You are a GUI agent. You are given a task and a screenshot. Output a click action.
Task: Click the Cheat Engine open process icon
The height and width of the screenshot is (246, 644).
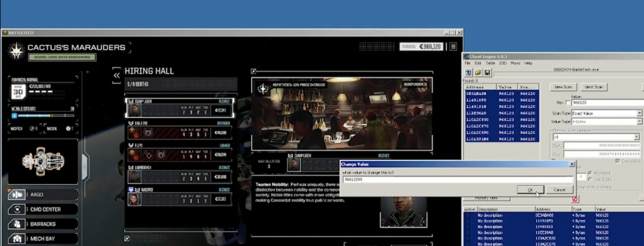coord(468,73)
